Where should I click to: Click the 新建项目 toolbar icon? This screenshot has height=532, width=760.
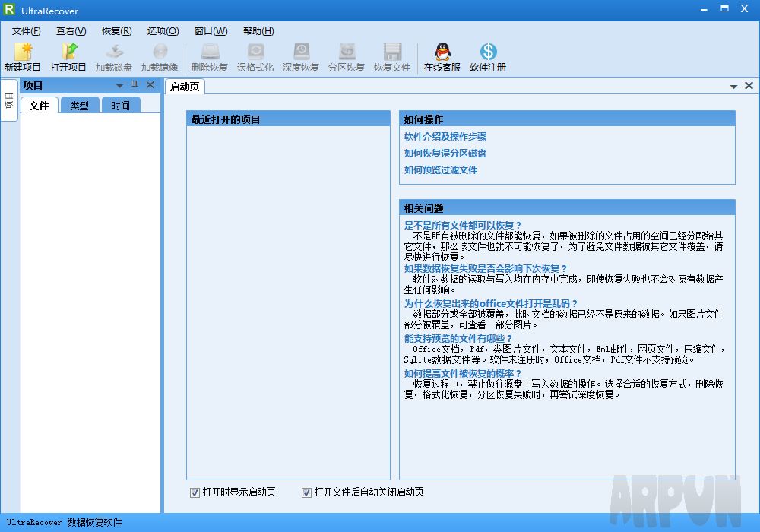[23, 52]
